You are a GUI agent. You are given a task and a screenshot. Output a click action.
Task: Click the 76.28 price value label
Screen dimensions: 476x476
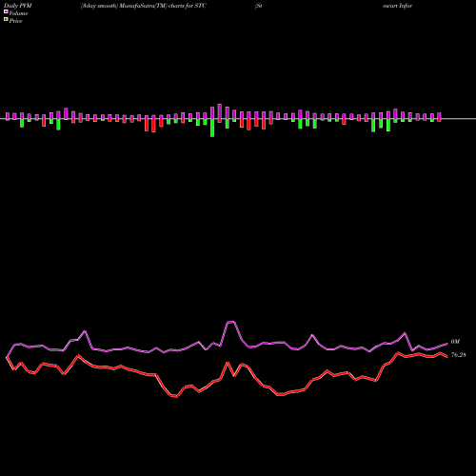459,355
